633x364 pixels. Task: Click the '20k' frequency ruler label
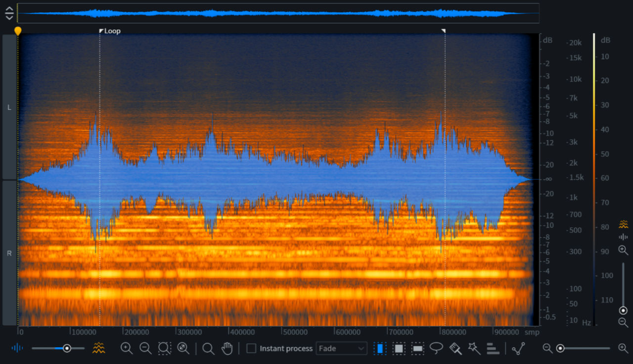point(575,43)
